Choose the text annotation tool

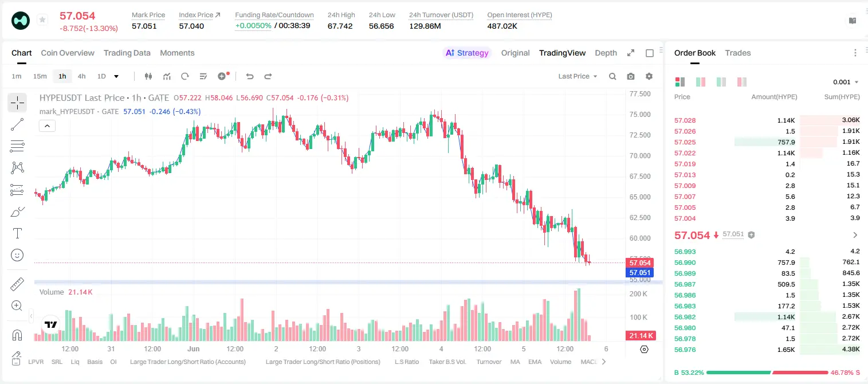tap(17, 233)
